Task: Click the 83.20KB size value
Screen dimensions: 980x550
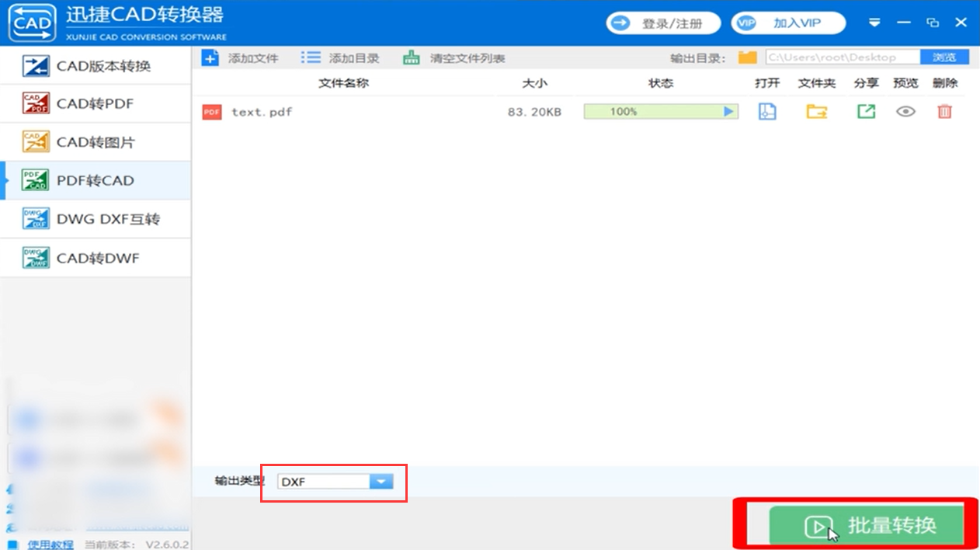Action: coord(534,112)
